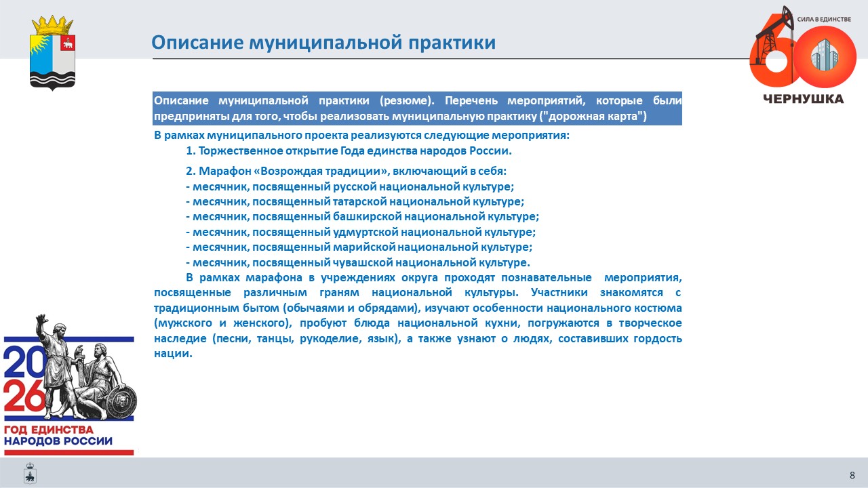The image size is (868, 488).
Task: Click the башкирской национальной культуре bullet
Action: click(x=362, y=216)
